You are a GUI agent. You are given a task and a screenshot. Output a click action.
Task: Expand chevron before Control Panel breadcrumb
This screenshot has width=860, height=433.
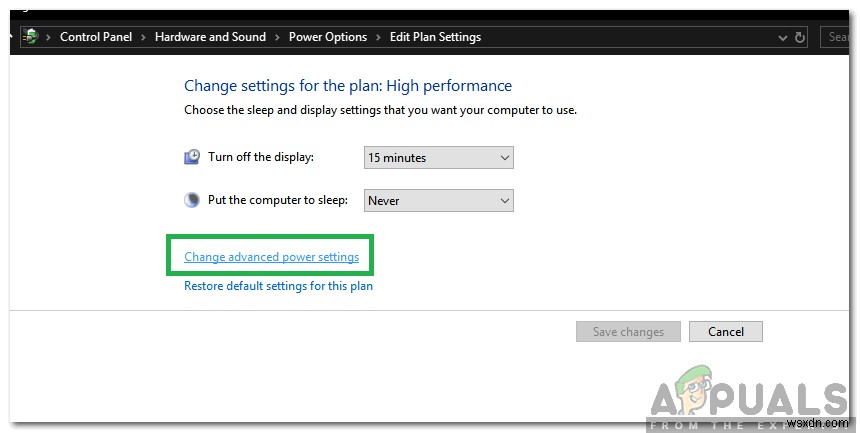[x=49, y=37]
